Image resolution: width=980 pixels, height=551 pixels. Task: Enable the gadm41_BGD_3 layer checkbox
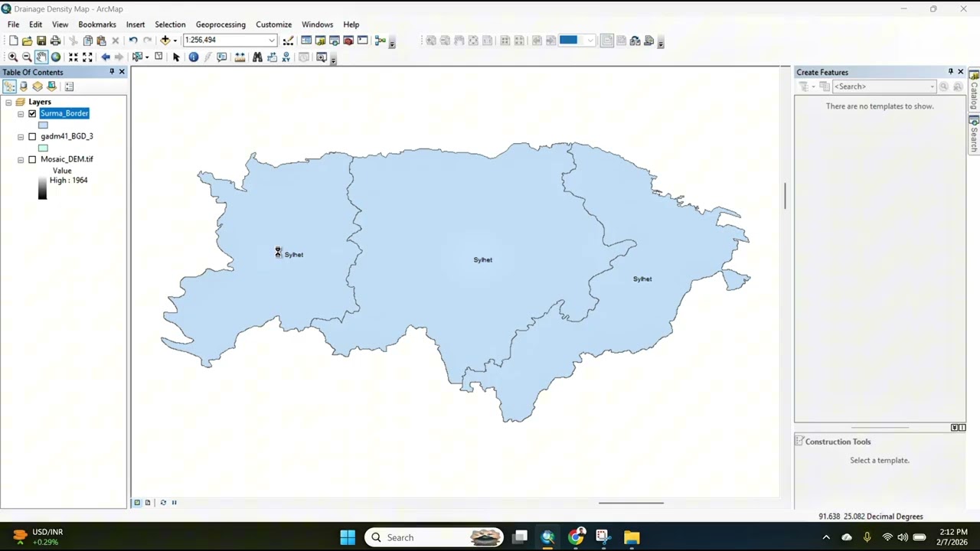click(x=32, y=136)
